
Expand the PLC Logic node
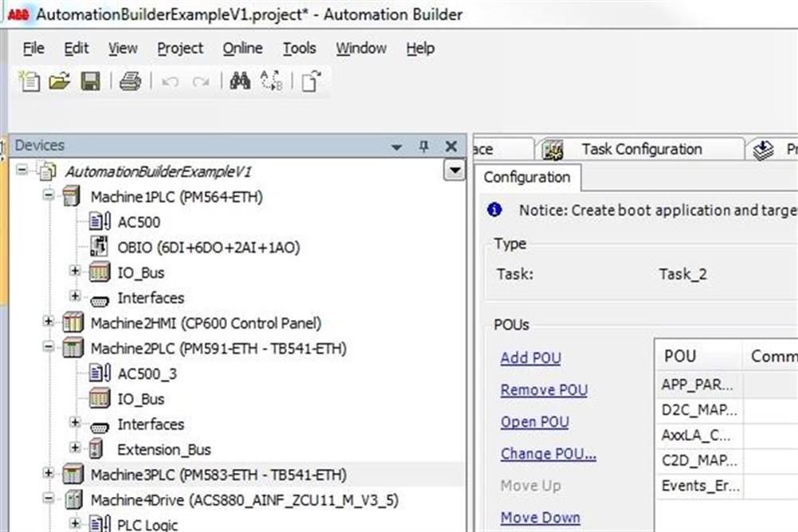tap(75, 522)
